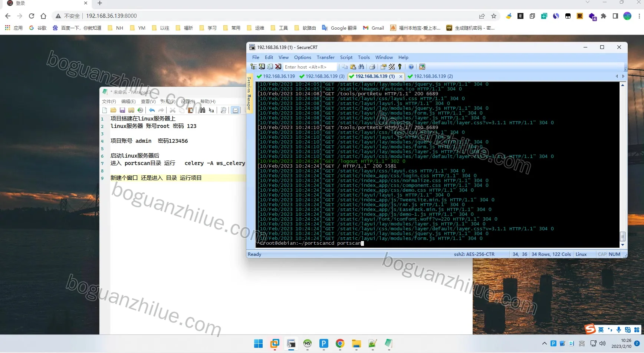This screenshot has width=644, height=353.
Task: Click the Paste icon in SecureCRT toolbar
Action: (353, 67)
